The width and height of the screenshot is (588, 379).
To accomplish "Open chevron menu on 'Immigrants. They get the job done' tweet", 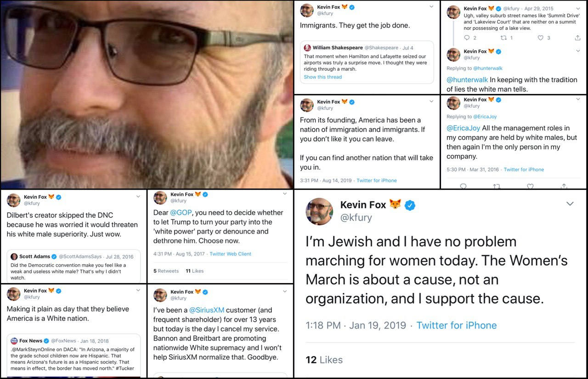I will 431,7.
